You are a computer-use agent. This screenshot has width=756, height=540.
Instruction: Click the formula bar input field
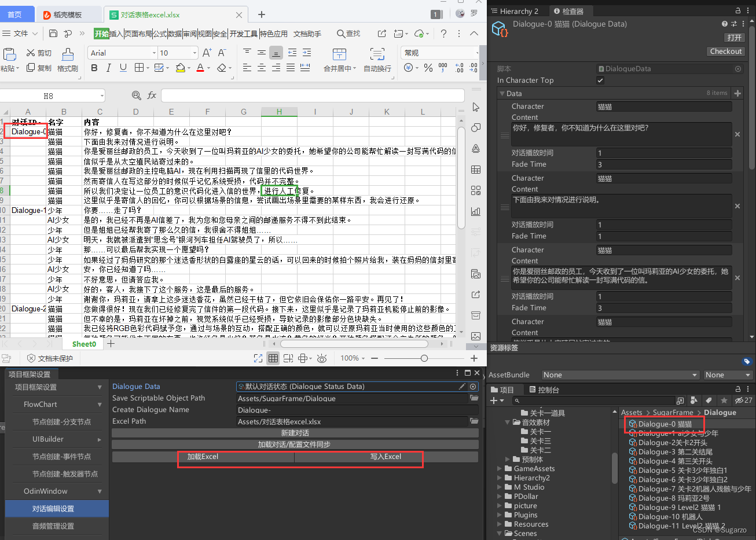click(313, 95)
